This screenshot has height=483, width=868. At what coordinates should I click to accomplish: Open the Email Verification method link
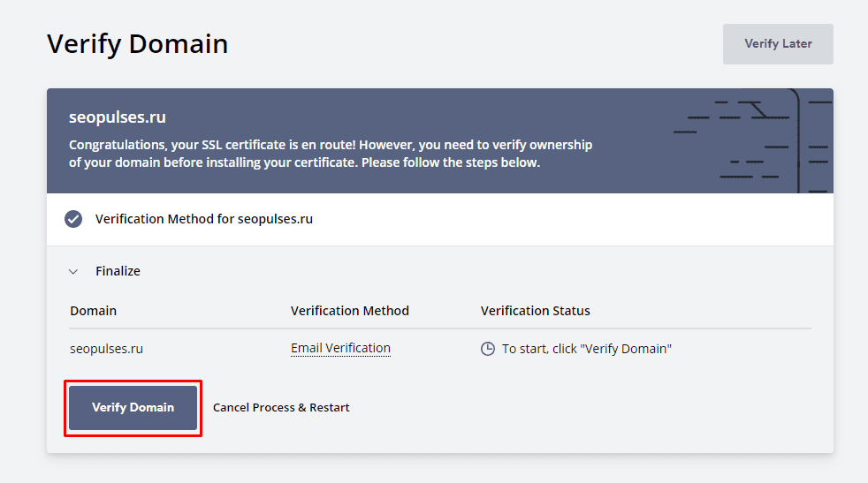[x=340, y=349]
